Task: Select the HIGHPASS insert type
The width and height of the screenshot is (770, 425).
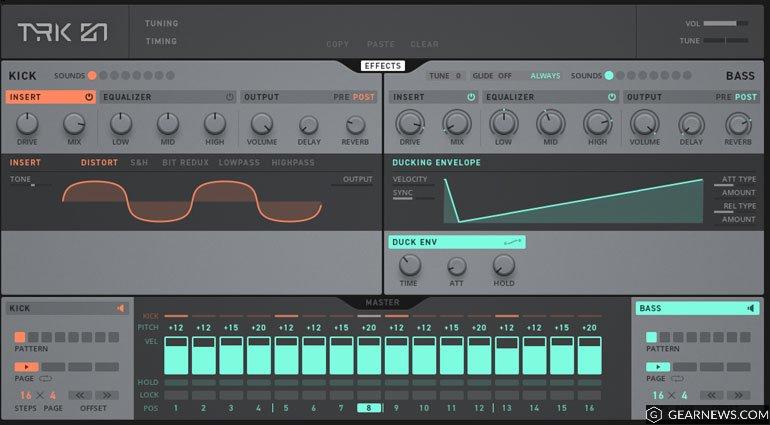Action: tap(293, 163)
